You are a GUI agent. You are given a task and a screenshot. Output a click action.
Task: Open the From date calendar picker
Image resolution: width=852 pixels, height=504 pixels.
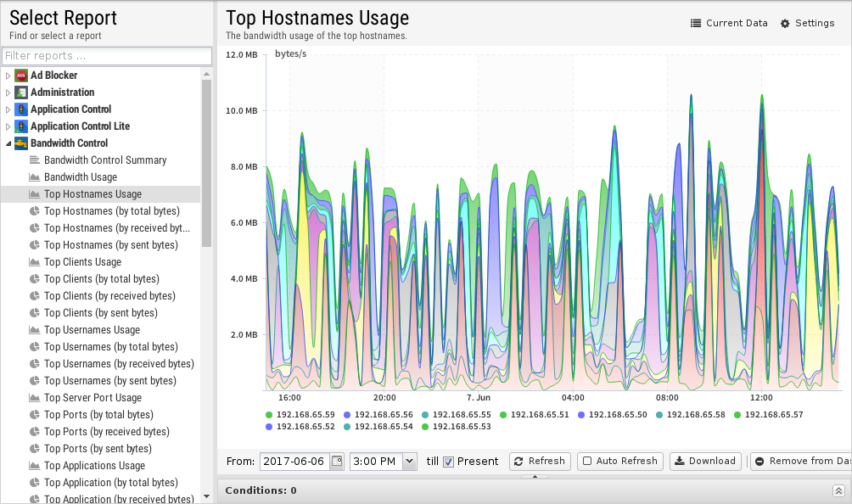(x=337, y=461)
